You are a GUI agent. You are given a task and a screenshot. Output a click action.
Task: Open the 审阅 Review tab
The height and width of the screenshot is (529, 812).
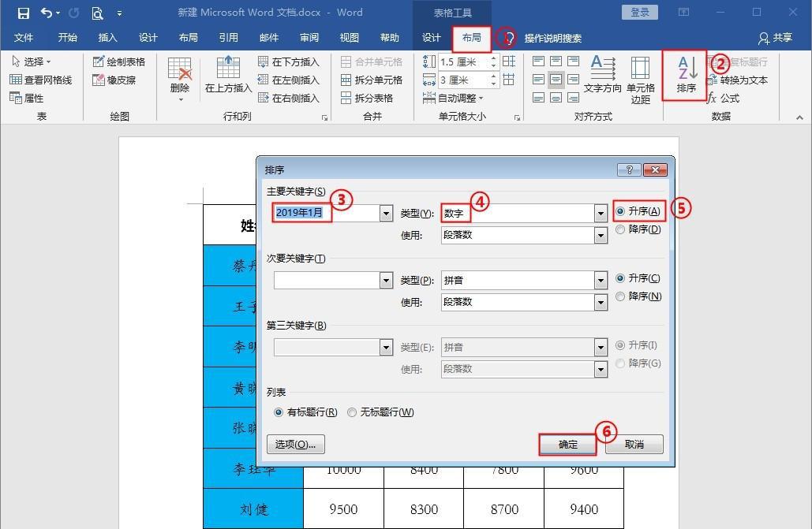pyautogui.click(x=309, y=38)
